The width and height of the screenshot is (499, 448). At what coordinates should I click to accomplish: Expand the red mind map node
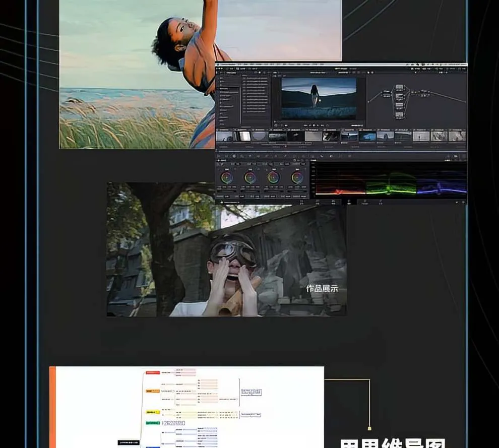click(152, 373)
